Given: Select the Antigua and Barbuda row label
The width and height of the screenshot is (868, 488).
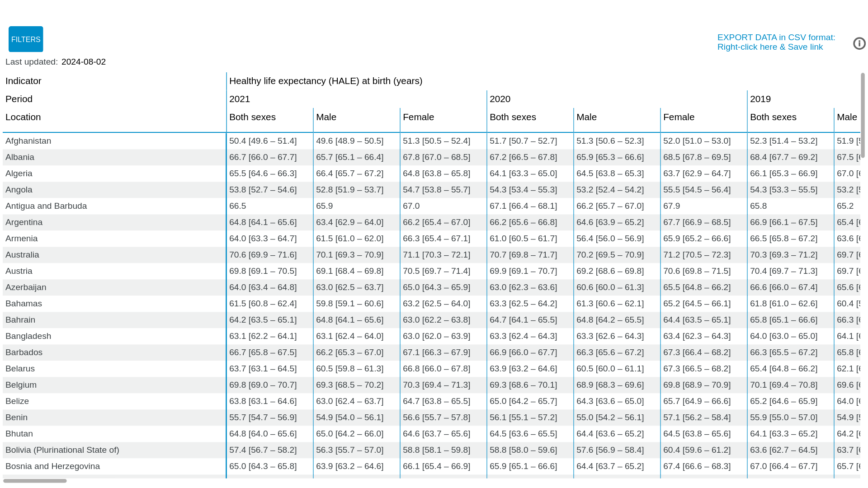Looking at the screenshot, I should (46, 206).
